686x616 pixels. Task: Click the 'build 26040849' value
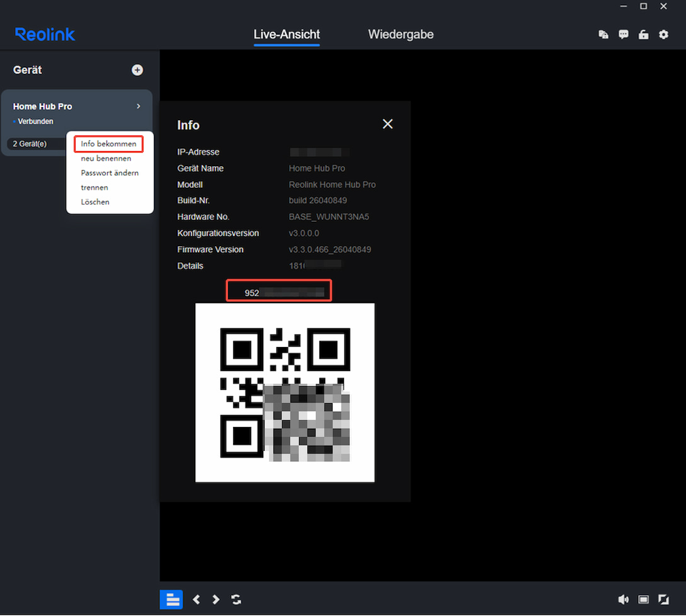318,200
